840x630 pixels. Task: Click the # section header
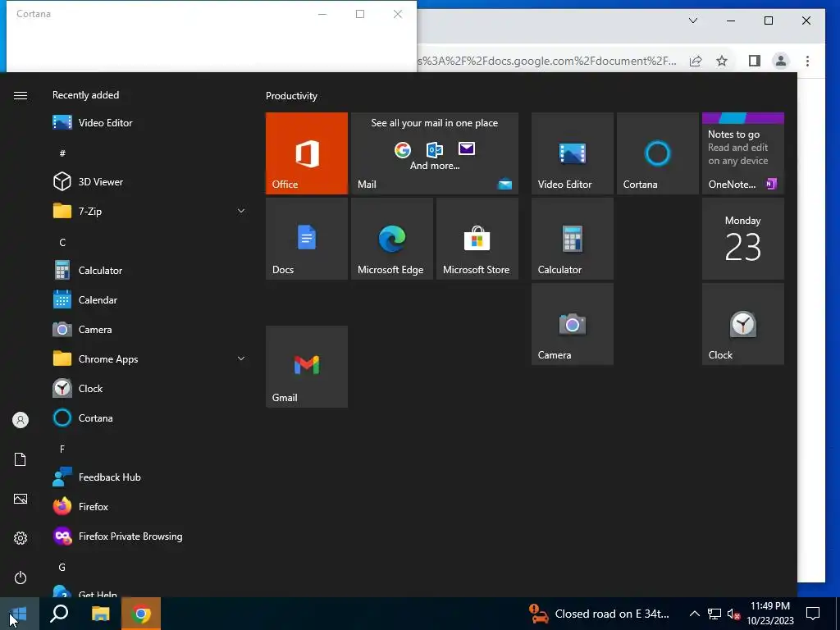(62, 153)
